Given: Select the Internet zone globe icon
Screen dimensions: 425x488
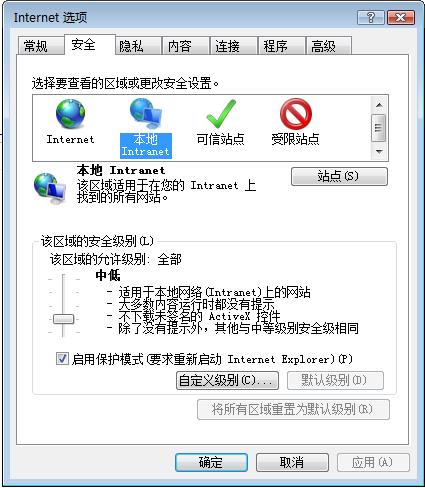Looking at the screenshot, I should [x=70, y=115].
